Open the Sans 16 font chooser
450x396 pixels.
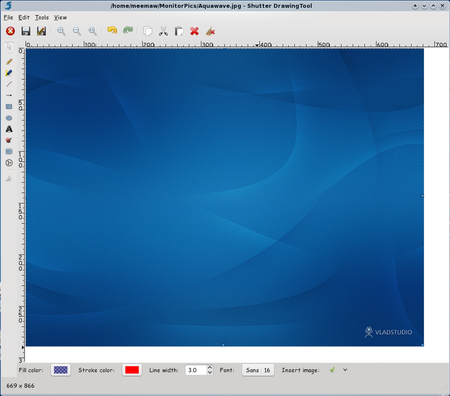point(258,370)
